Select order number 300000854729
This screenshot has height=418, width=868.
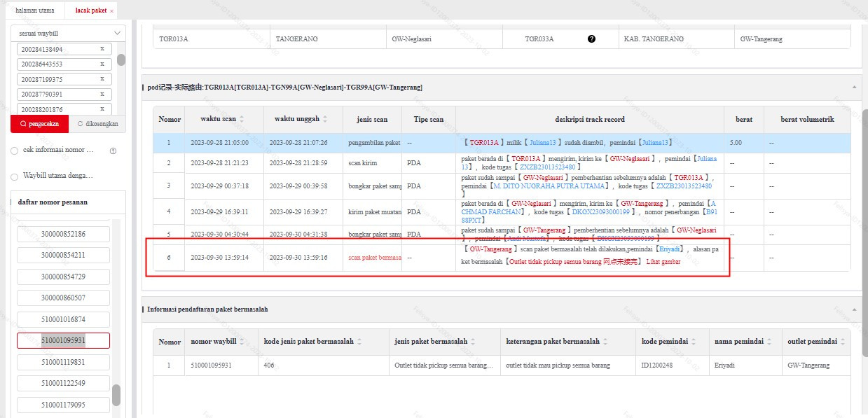point(63,277)
